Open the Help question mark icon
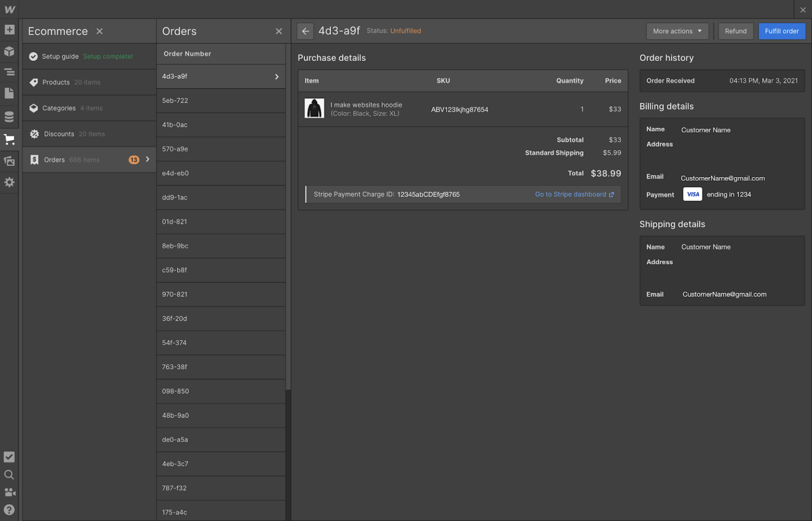Viewport: 812px width, 521px height. [x=10, y=509]
